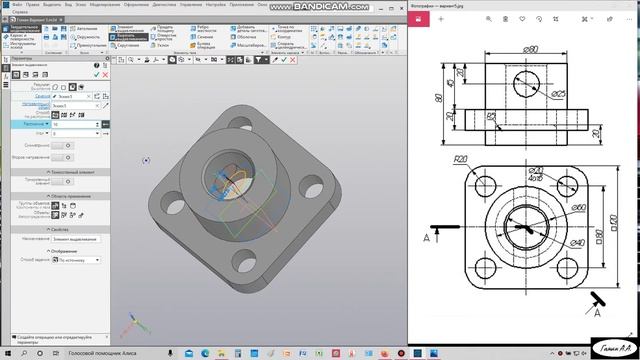Select the Контур tool

tap(281, 37)
